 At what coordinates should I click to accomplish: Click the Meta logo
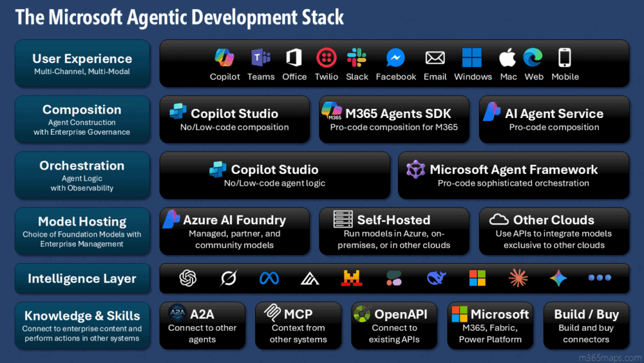(x=269, y=278)
